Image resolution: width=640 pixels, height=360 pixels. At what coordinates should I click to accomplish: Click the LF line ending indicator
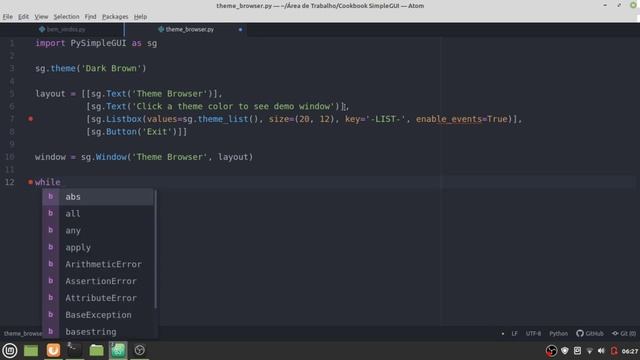coord(514,333)
